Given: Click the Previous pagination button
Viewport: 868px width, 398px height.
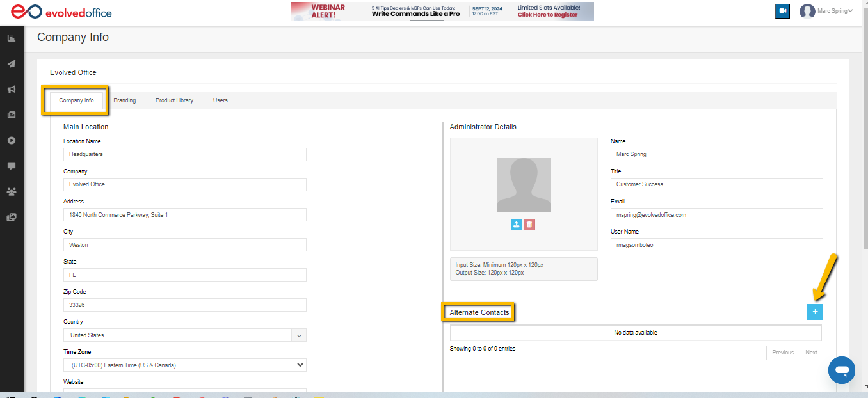Looking at the screenshot, I should (783, 353).
